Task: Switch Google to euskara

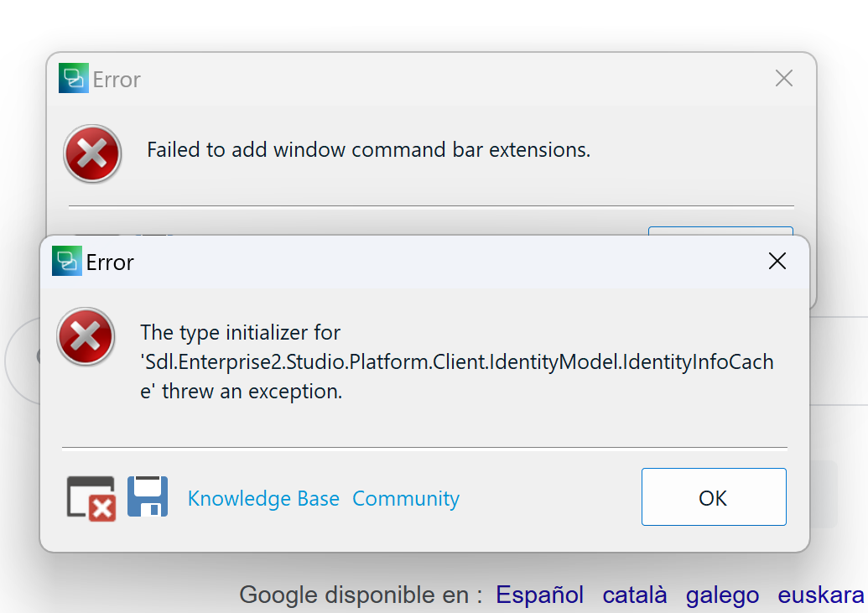Action: tap(821, 595)
